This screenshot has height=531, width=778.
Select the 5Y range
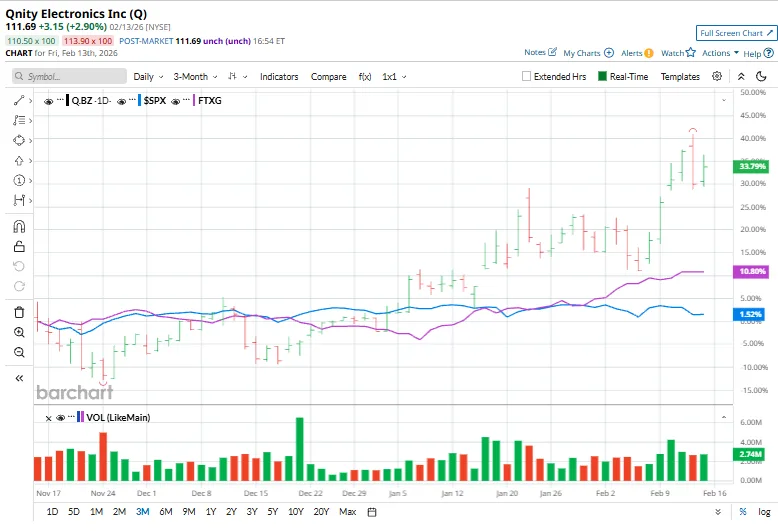click(x=272, y=512)
